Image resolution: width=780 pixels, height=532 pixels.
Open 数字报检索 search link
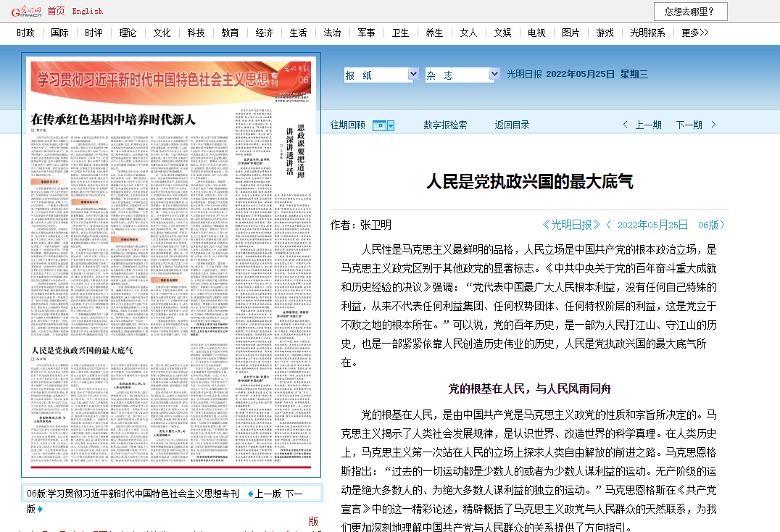tap(445, 125)
